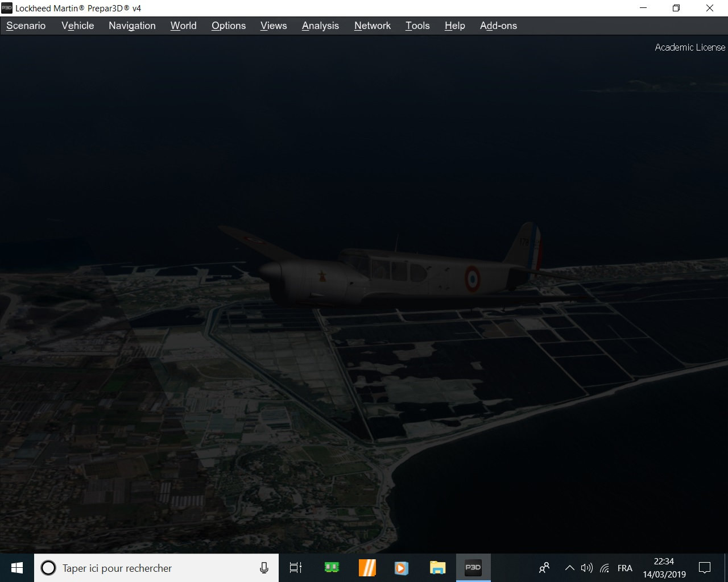
Task: Activate the microphone voice search icon
Action: pyautogui.click(x=264, y=568)
